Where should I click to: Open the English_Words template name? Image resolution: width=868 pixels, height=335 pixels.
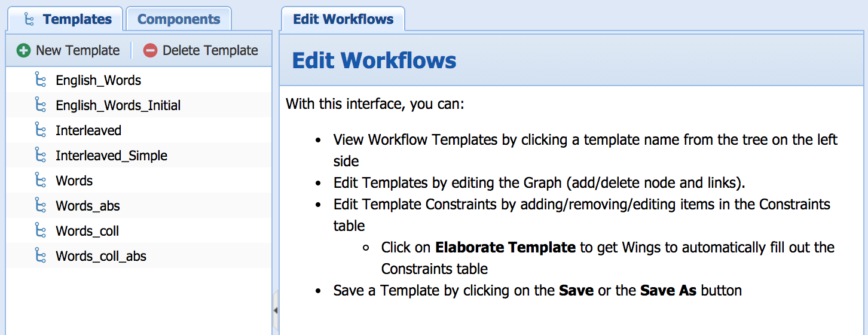coord(98,80)
